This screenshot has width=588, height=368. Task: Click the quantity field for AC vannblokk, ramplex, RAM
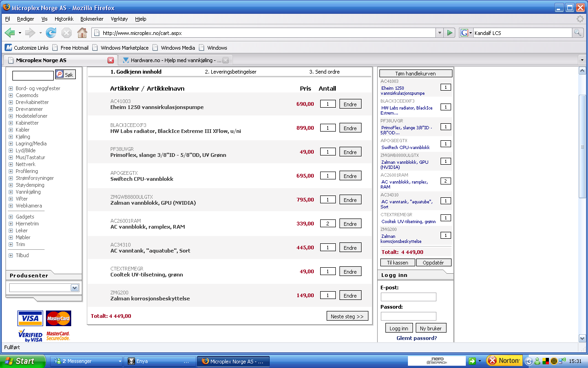pyautogui.click(x=328, y=224)
